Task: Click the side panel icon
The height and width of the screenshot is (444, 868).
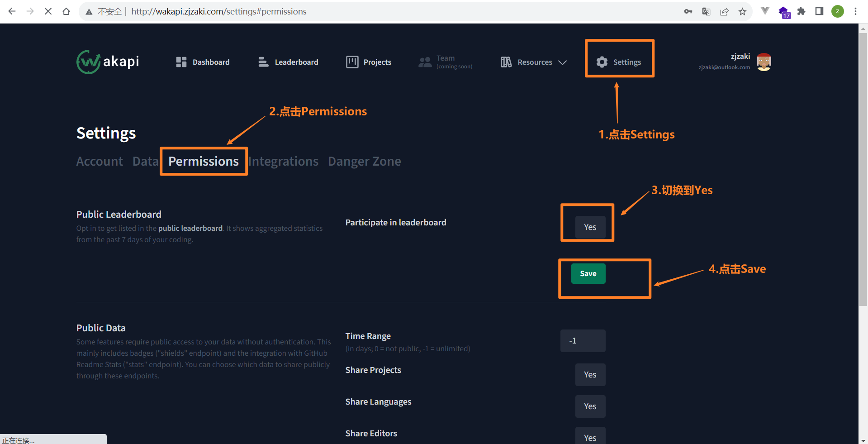Action: [819, 11]
